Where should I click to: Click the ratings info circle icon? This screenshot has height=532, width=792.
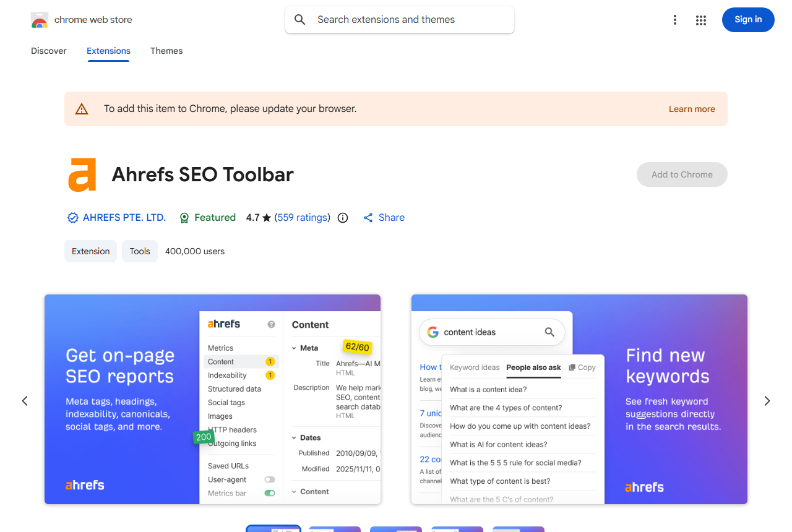click(343, 218)
